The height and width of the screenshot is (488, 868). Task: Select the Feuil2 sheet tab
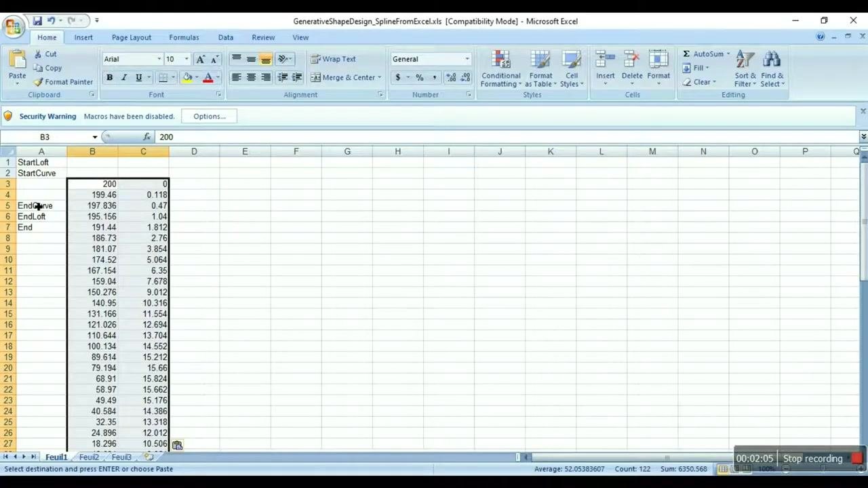tap(89, 457)
